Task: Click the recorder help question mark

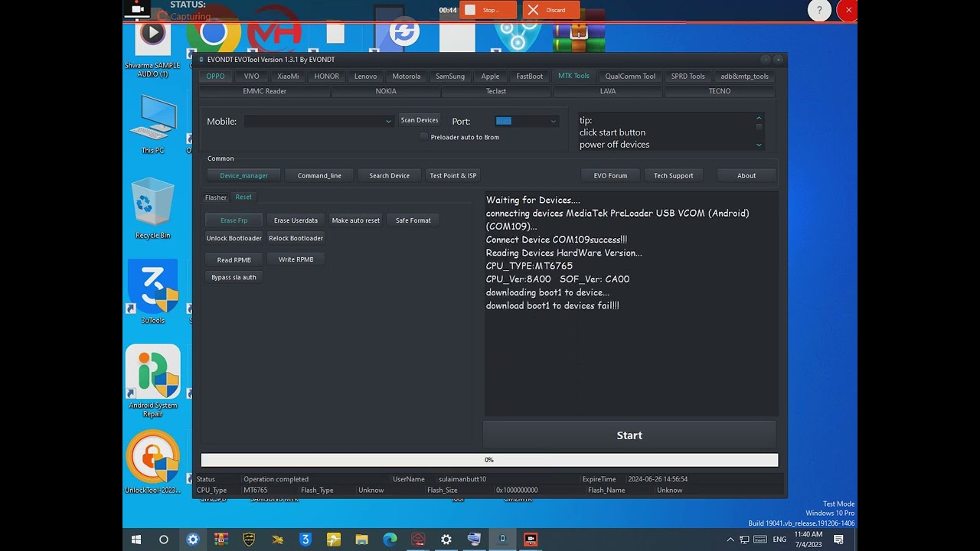Action: coord(819,10)
